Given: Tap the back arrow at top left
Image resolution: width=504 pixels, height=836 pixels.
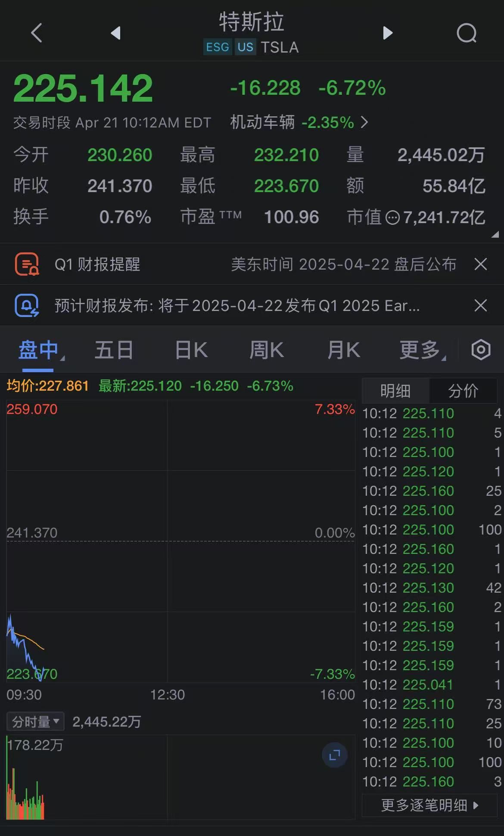Looking at the screenshot, I should (x=37, y=33).
